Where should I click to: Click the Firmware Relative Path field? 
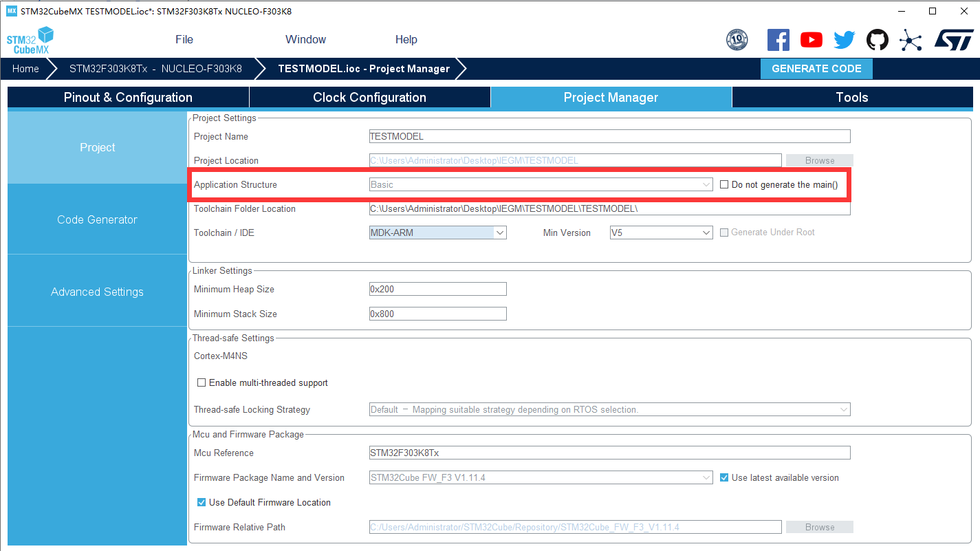tap(575, 527)
